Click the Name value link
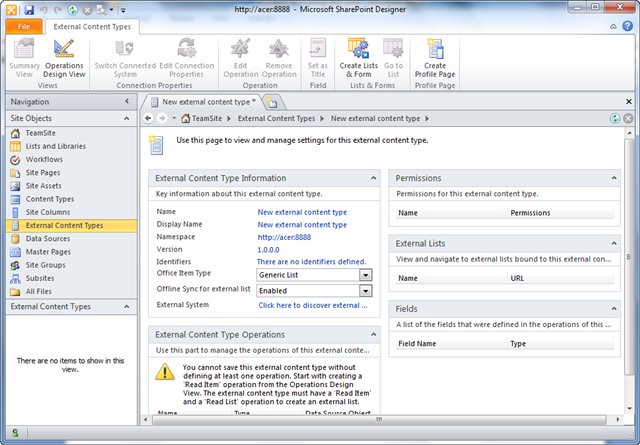This screenshot has height=445, width=640. 302,212
